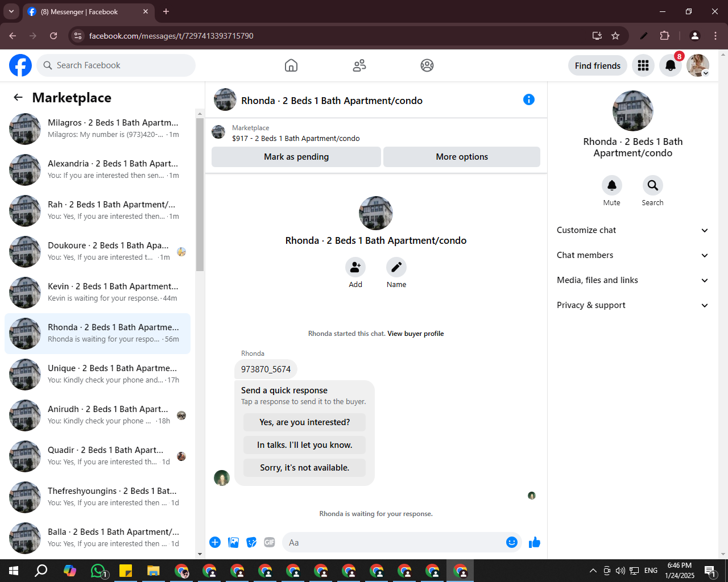This screenshot has height=582, width=728.
Task: Send 'Sorry, it's not available.' response
Action: (x=305, y=468)
